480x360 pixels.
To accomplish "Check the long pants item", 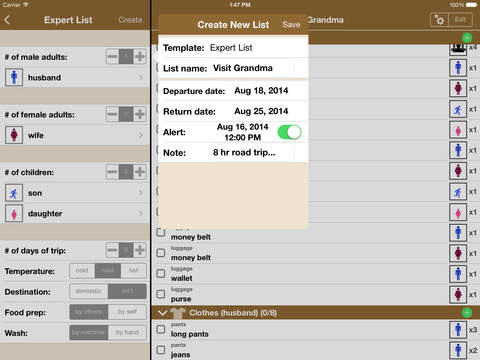I will [x=161, y=330].
